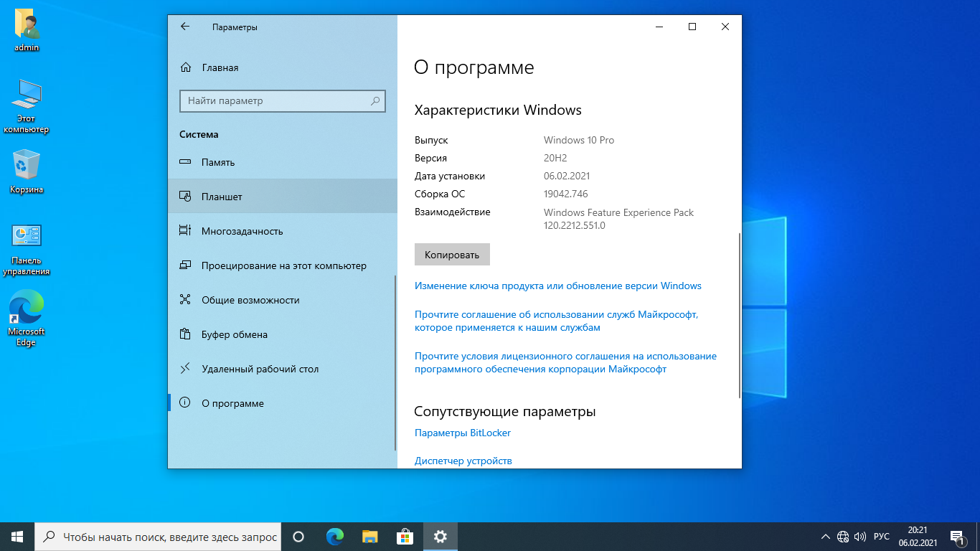The width and height of the screenshot is (980, 551).
Task: Open Microsoft Store from the taskbar
Action: pyautogui.click(x=405, y=537)
